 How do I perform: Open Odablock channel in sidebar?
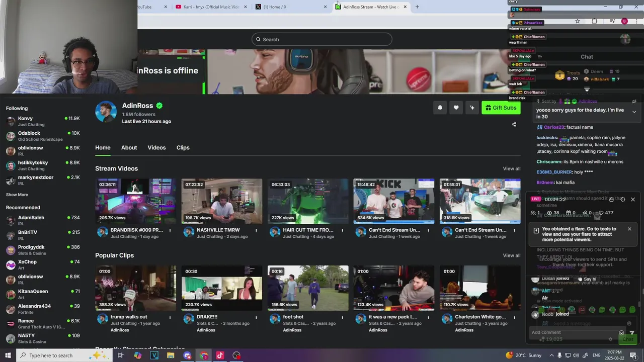43,136
